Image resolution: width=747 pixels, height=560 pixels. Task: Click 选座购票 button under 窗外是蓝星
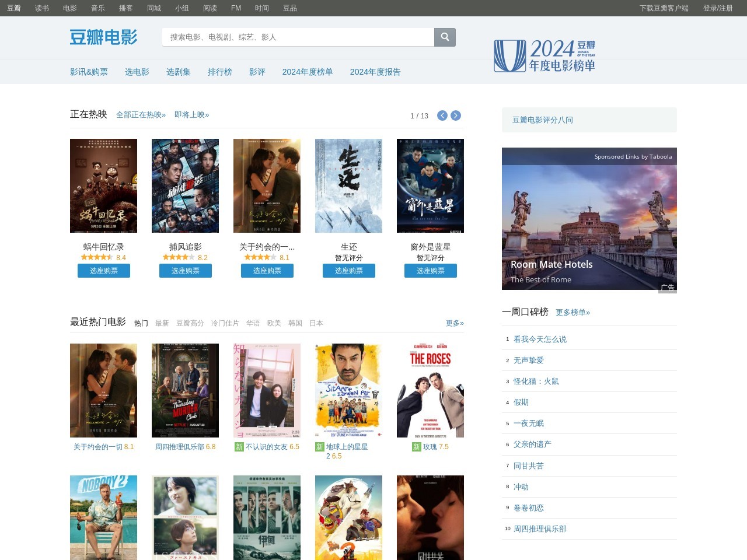(431, 271)
